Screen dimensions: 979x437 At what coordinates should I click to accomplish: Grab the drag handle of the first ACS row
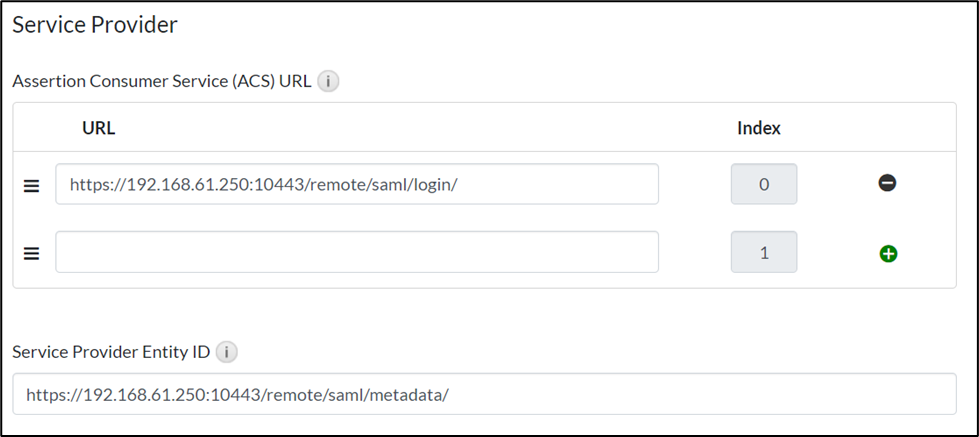[32, 185]
